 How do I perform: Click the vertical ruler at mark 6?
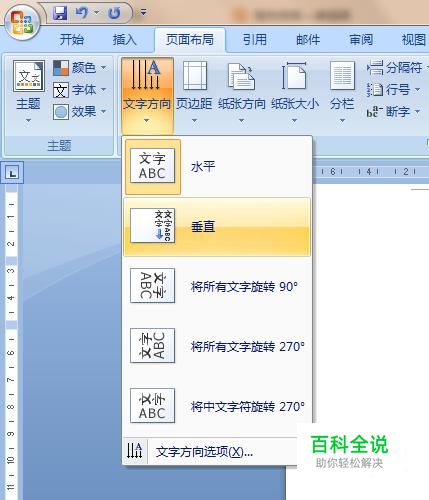pos(11,353)
